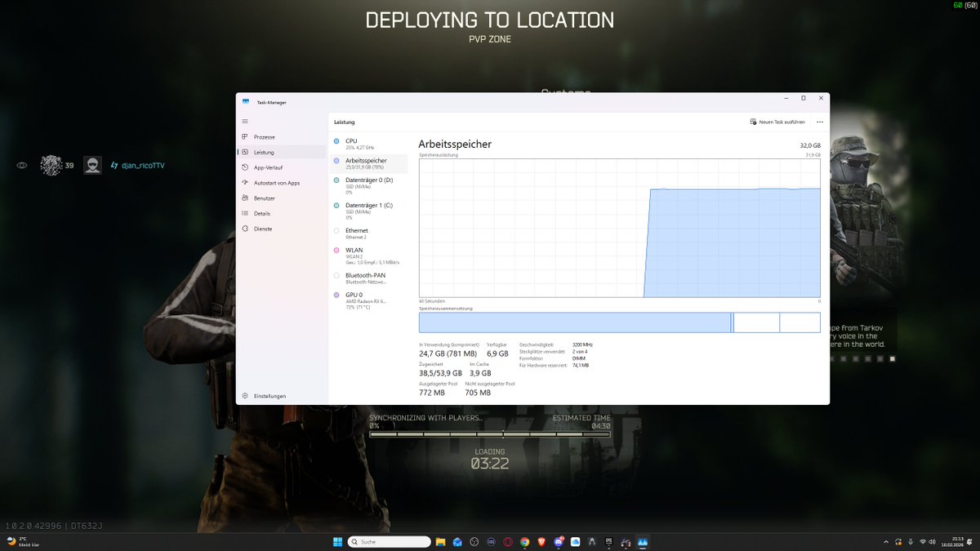Click the Im Cache 3,9 GB value

481,373
